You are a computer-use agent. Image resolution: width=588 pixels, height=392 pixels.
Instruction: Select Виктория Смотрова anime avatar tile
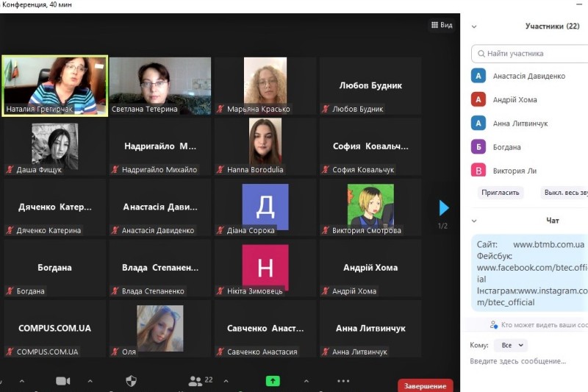click(370, 207)
